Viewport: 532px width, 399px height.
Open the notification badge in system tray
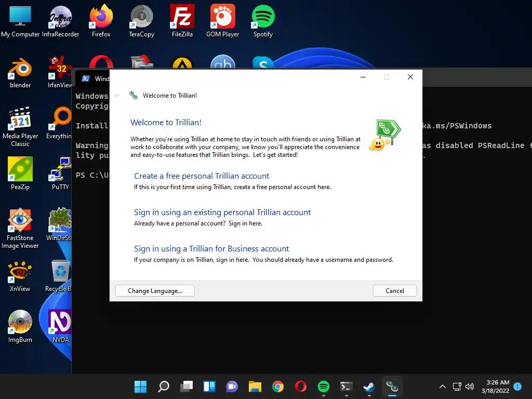tap(518, 387)
